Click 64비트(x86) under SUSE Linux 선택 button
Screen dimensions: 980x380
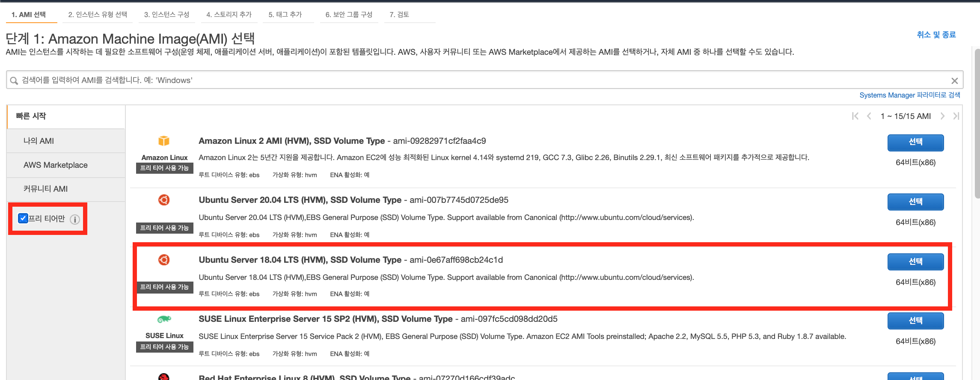[x=915, y=341]
